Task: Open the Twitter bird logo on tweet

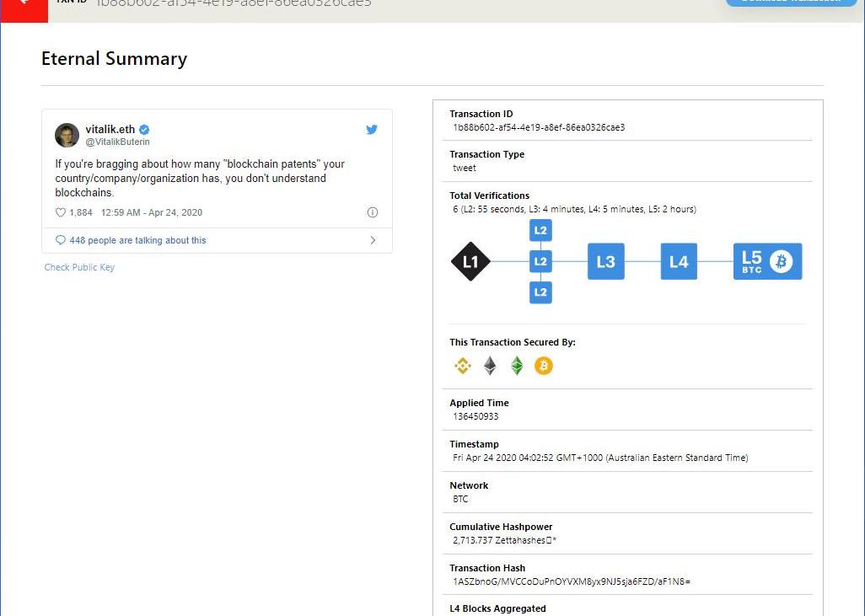Action: pyautogui.click(x=372, y=130)
